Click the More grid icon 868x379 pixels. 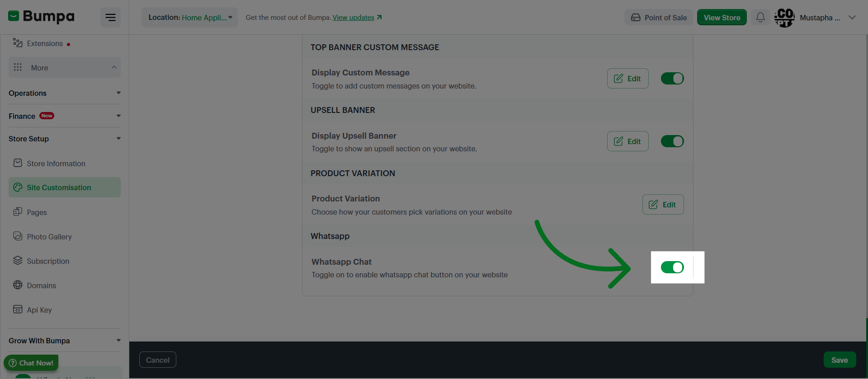(18, 67)
